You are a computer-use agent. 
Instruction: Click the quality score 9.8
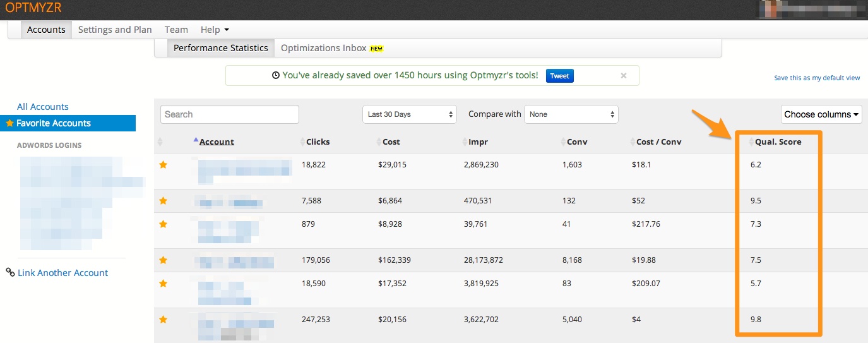(756, 319)
